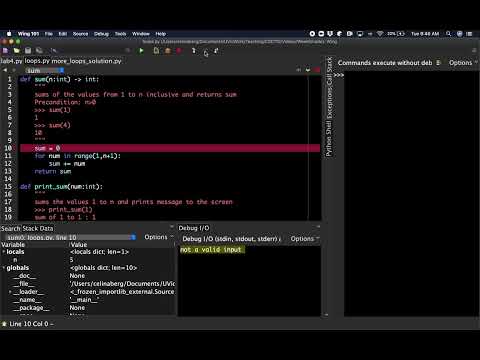Screen dimensions: 480x360
Task: Click 'def print_sum(num:int):' on line 15
Action: [61, 187]
